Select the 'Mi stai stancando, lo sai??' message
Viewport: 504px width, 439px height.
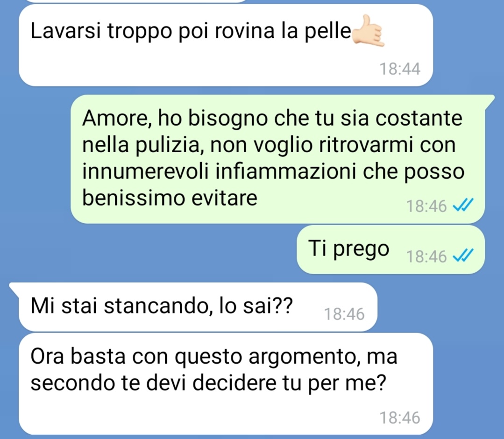[x=193, y=307]
